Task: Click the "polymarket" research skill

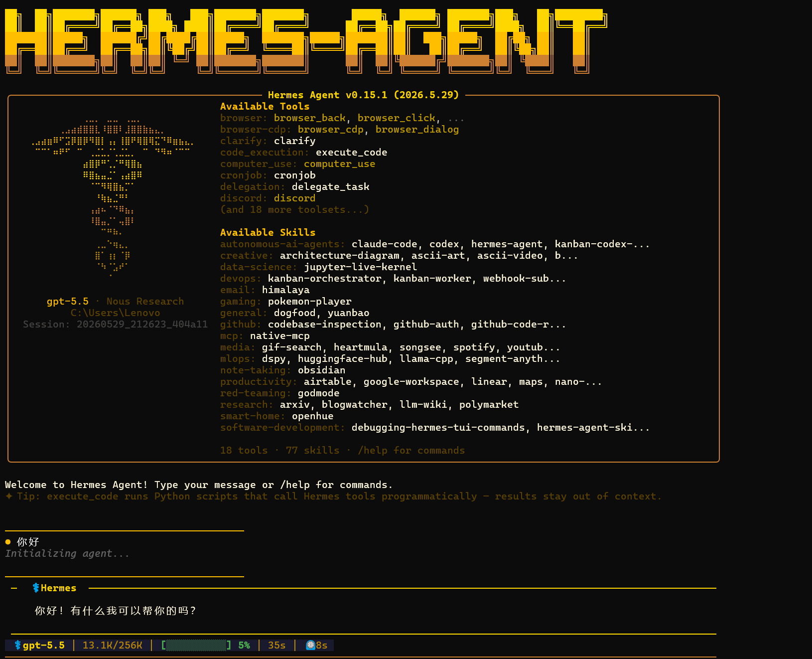Action: 489,405
